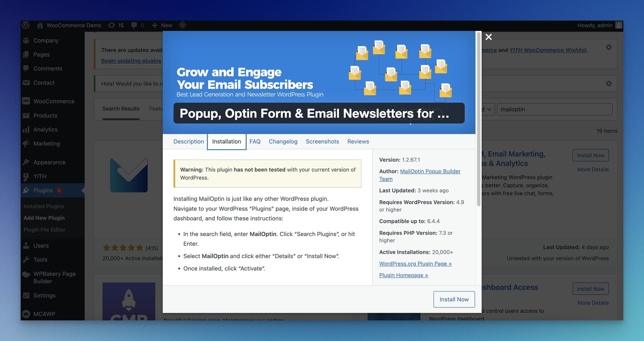Open the MailOptin Popup Builder Team author link
Viewport: 644px width, 341px height.
pyautogui.click(x=420, y=175)
